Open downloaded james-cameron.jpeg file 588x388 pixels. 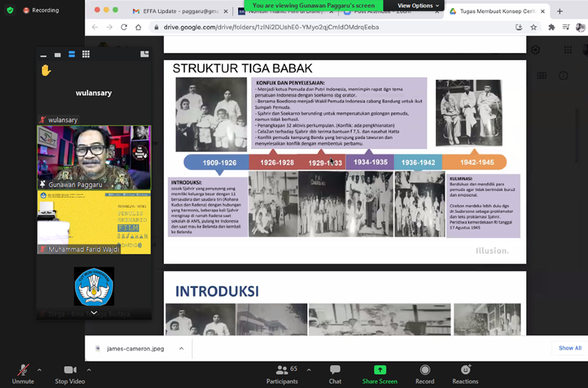click(135, 348)
